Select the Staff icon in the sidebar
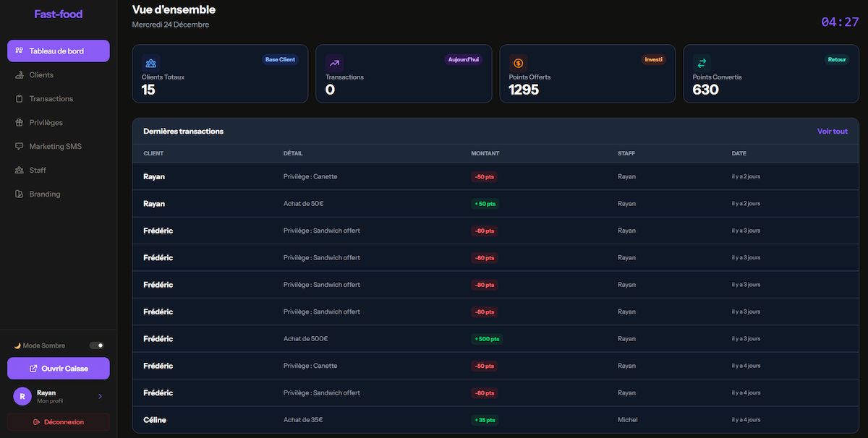This screenshot has width=868, height=438. point(18,170)
